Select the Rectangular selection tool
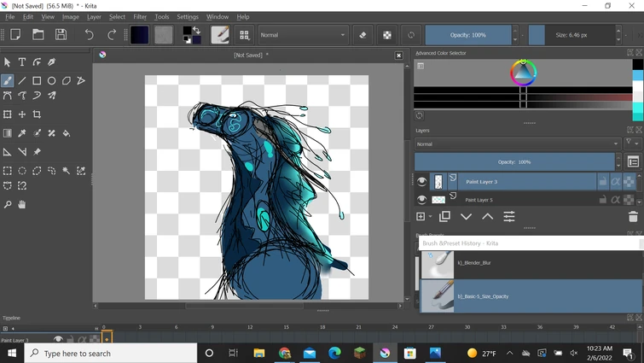This screenshot has height=363, width=644. click(8, 171)
